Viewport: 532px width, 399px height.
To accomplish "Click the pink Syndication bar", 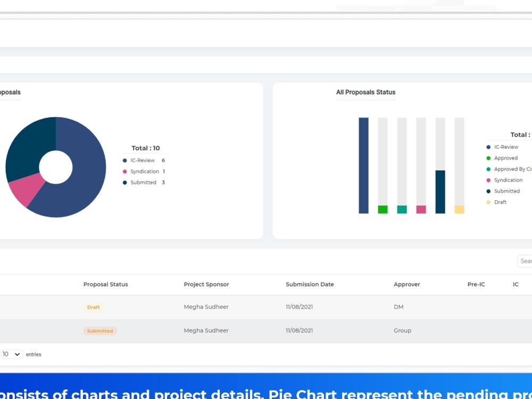I will (x=421, y=209).
